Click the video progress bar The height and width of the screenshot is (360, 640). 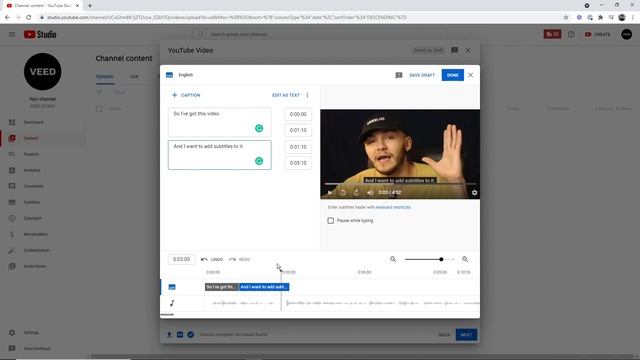[400, 184]
